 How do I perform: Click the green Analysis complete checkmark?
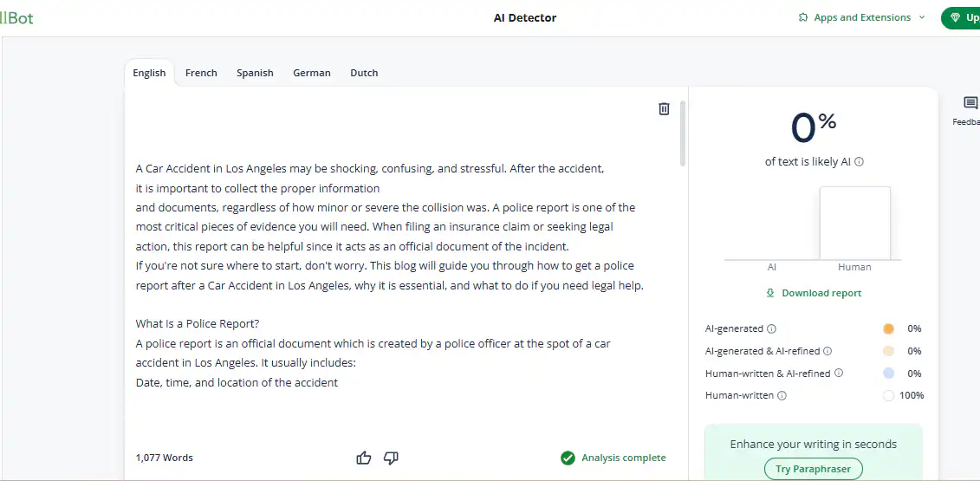tap(568, 458)
